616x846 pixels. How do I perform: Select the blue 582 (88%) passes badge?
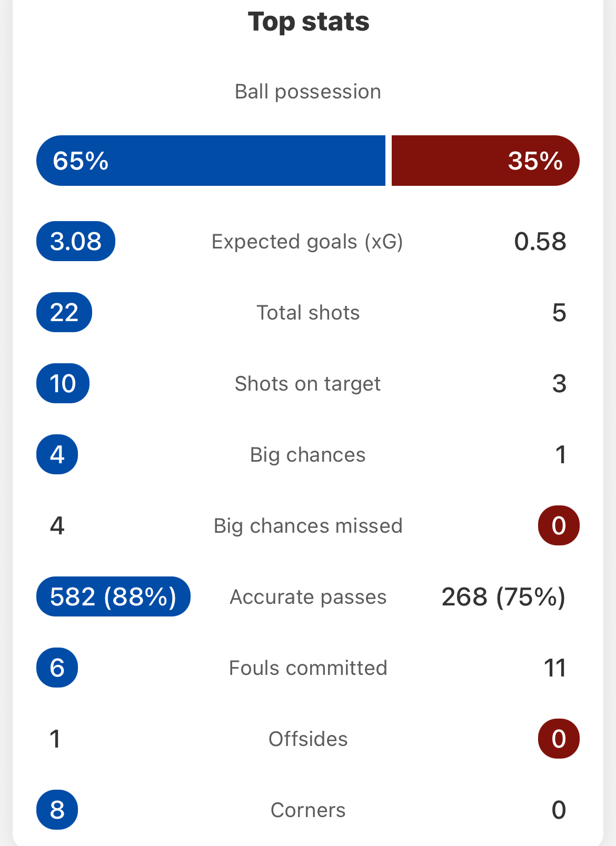pyautogui.click(x=113, y=597)
